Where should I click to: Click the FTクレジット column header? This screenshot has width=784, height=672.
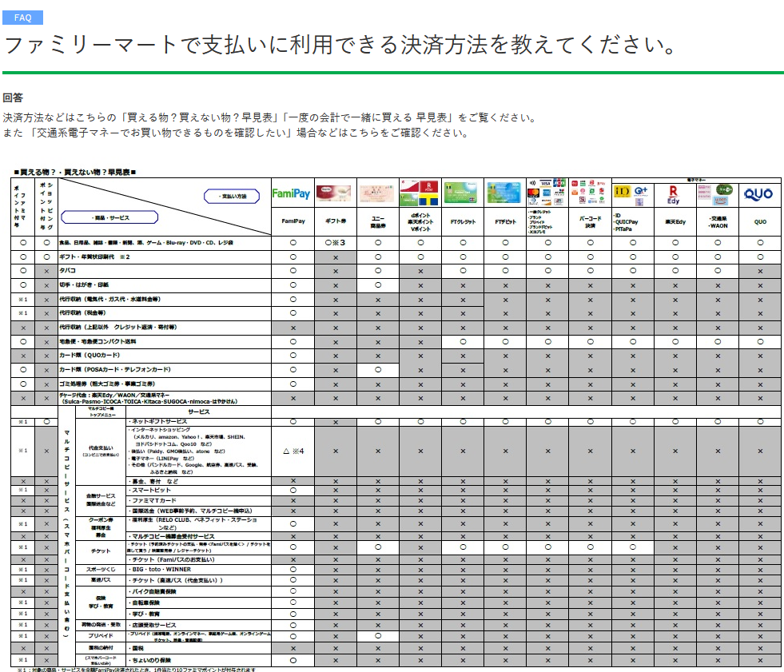point(463,221)
